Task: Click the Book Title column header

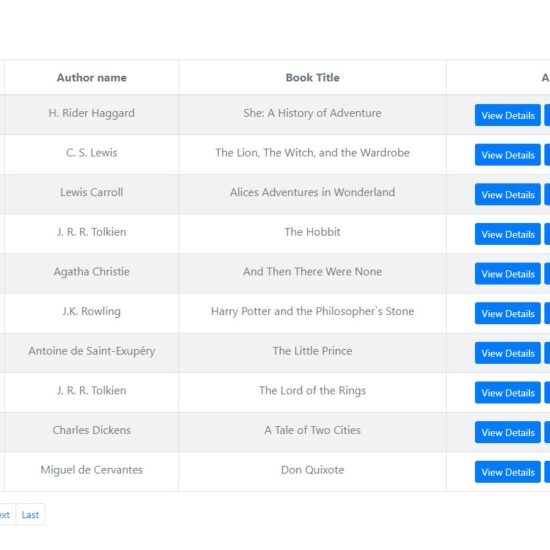Action: (x=312, y=77)
